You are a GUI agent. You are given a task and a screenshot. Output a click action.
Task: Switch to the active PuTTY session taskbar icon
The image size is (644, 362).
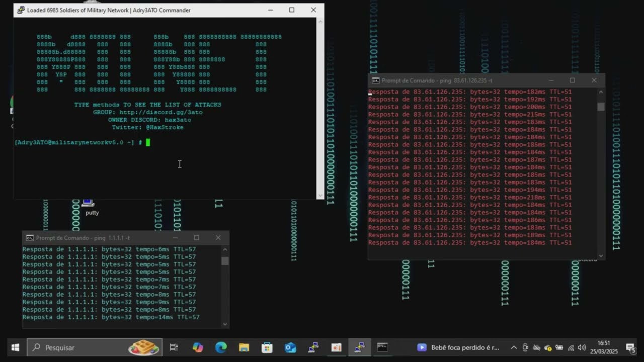click(x=359, y=347)
